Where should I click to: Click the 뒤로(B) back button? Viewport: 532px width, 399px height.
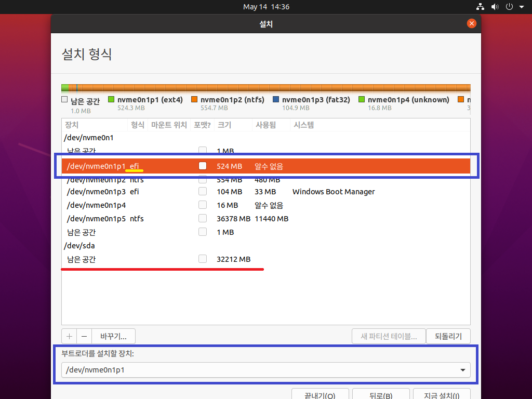[x=381, y=394]
